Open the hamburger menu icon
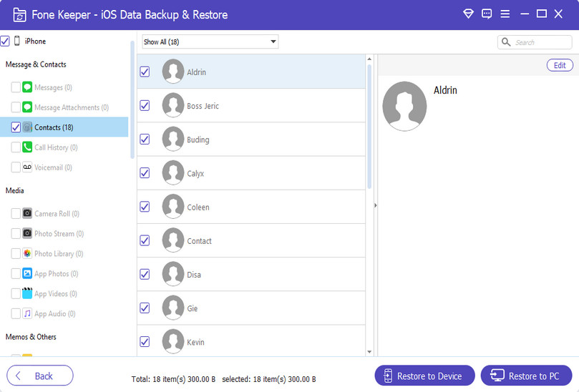Viewport: 579px width, 392px height. coord(505,14)
